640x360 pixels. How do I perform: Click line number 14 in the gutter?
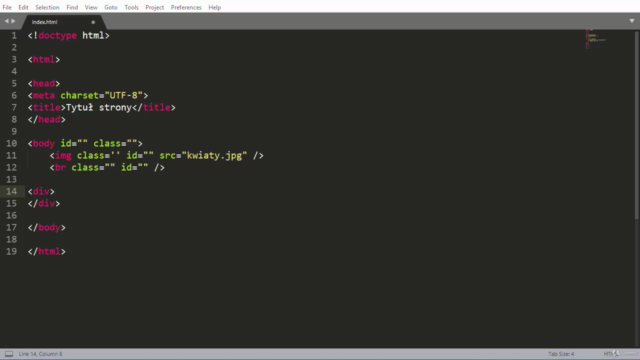[x=11, y=191]
